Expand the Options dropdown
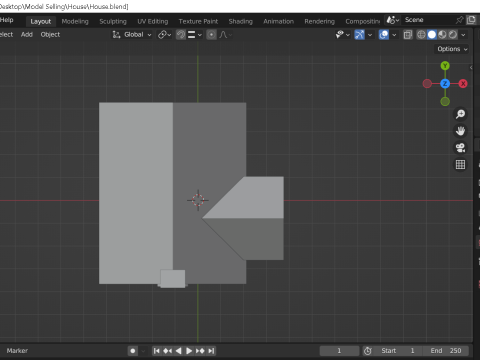 [452, 49]
